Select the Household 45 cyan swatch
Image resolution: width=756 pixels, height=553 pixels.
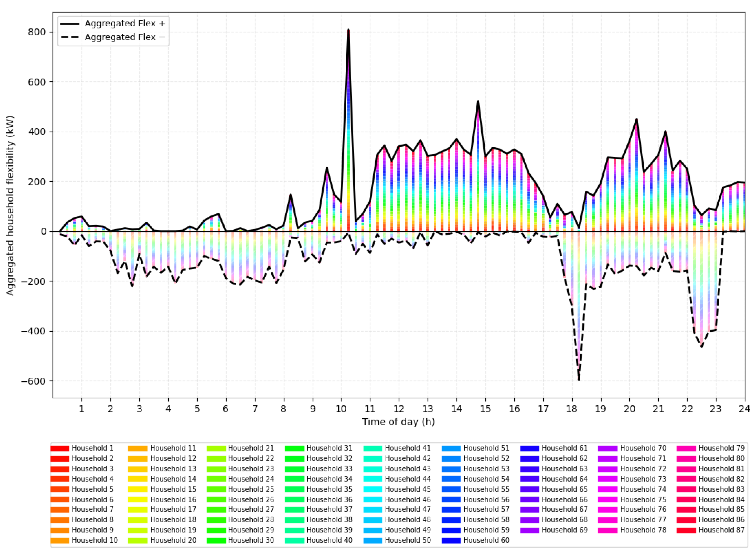pyautogui.click(x=372, y=489)
